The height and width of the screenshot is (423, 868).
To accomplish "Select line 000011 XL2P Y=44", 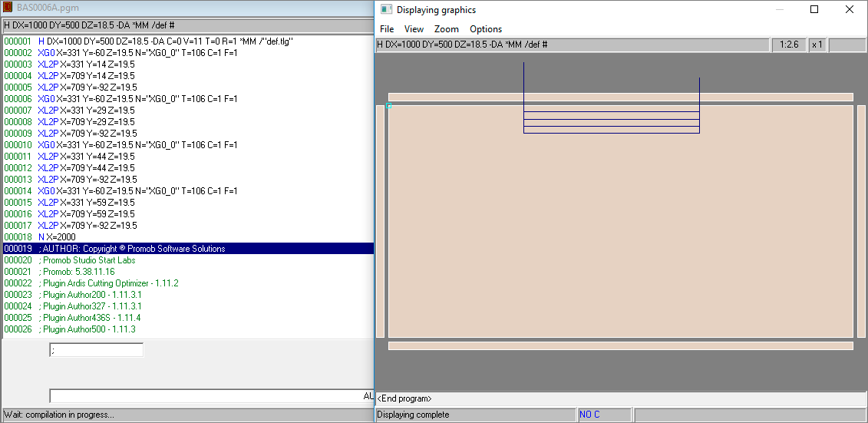I will [x=188, y=156].
